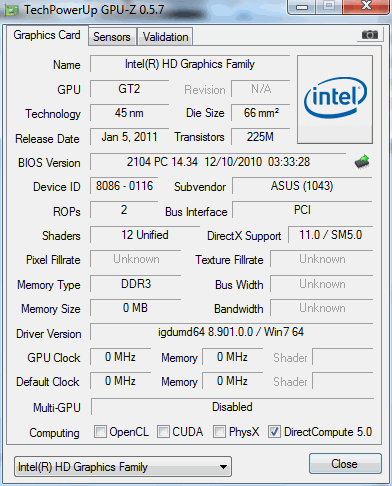This screenshot has height=486, width=392.
Task: Click the GPU-Z title bar app icon
Action: (12, 11)
